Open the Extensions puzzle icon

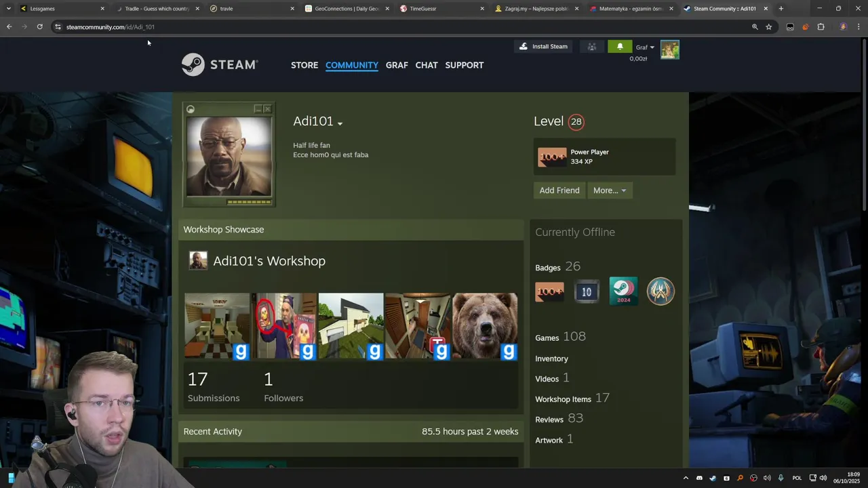pyautogui.click(x=821, y=26)
